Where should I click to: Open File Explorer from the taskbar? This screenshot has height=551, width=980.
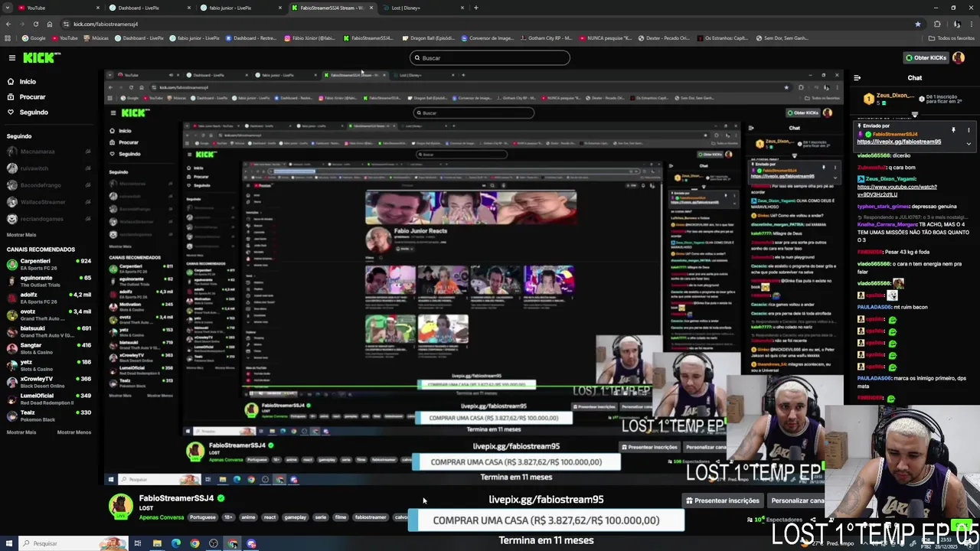pyautogui.click(x=157, y=543)
